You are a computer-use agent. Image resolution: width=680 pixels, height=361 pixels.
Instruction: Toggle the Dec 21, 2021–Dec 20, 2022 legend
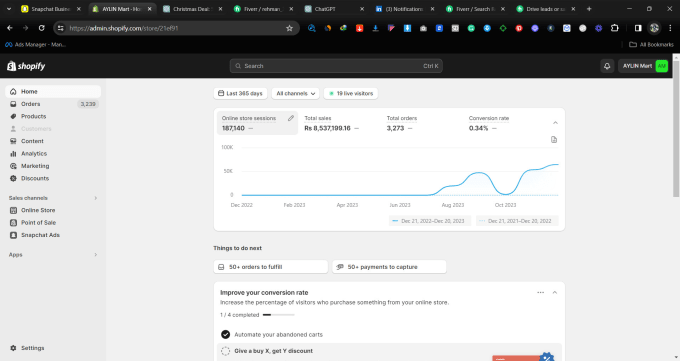coord(517,221)
